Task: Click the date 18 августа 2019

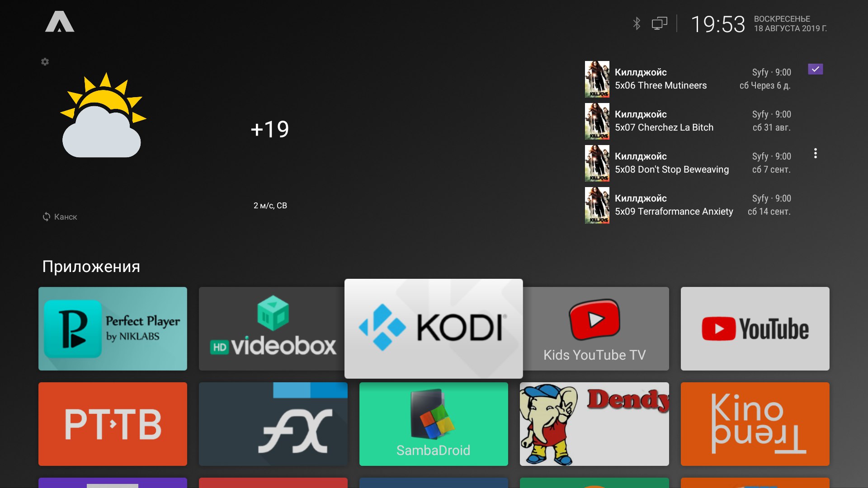Action: 790,28
